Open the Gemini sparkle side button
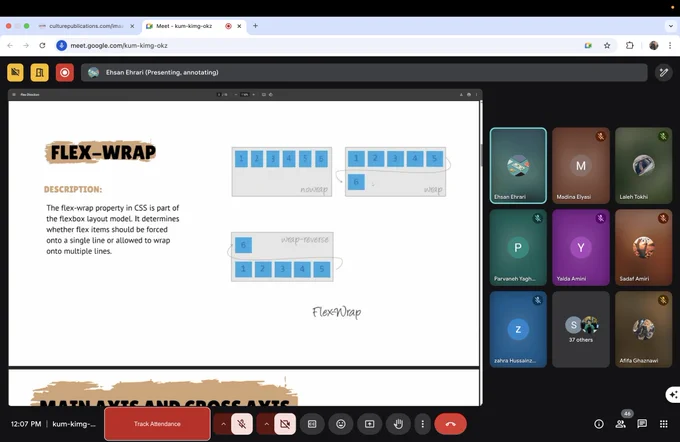This screenshot has width=680, height=442. (673, 395)
